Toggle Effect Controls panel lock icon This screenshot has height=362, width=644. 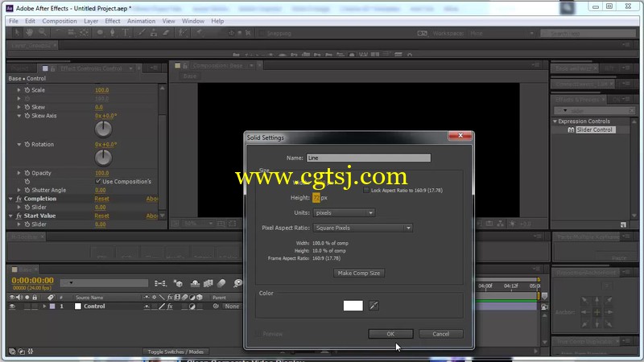click(x=52, y=68)
